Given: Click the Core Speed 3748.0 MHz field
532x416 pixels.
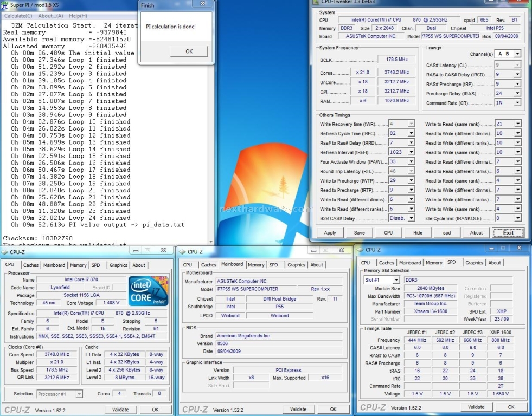Looking at the screenshot, I should point(57,354).
